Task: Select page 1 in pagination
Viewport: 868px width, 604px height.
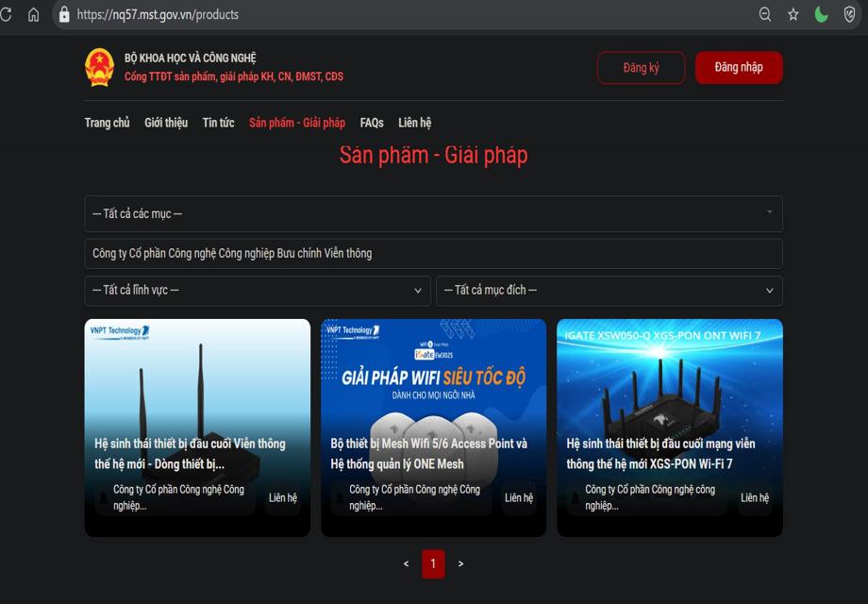Action: [x=433, y=563]
